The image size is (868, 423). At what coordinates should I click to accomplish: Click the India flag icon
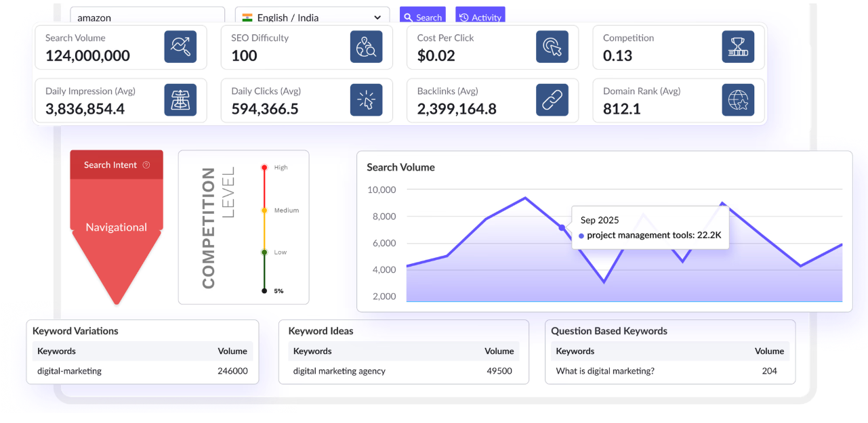tap(247, 18)
